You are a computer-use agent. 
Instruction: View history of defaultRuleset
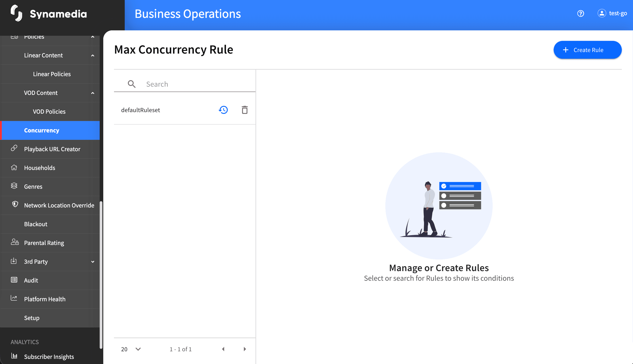point(223,110)
